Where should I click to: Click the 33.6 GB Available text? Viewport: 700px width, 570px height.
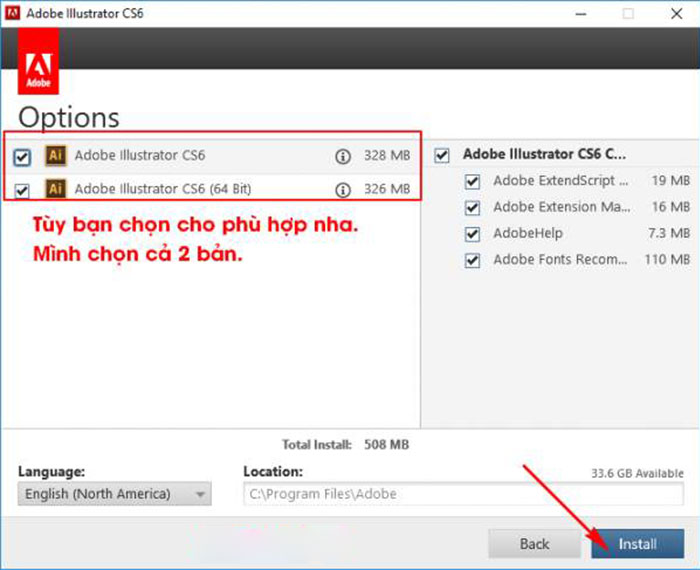click(x=637, y=473)
